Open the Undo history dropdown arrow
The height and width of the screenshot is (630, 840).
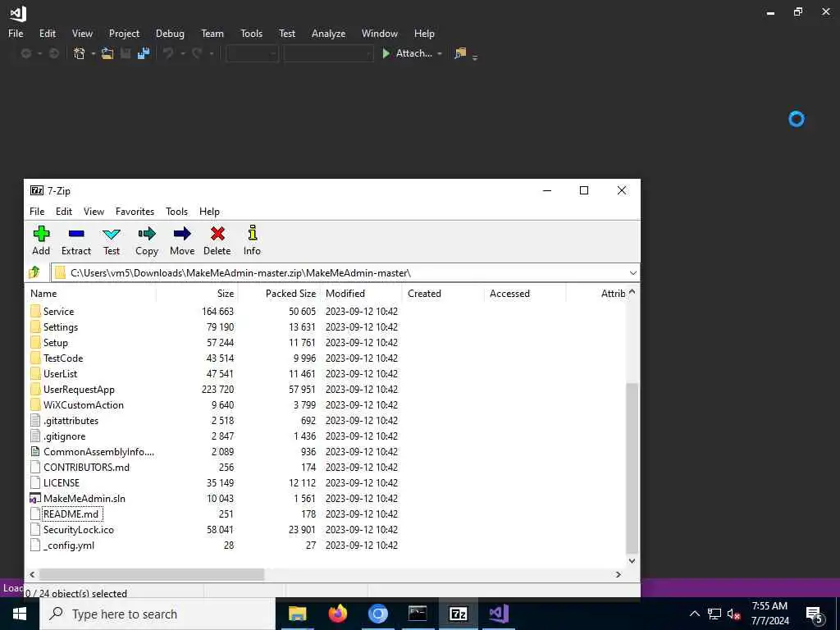coord(183,53)
